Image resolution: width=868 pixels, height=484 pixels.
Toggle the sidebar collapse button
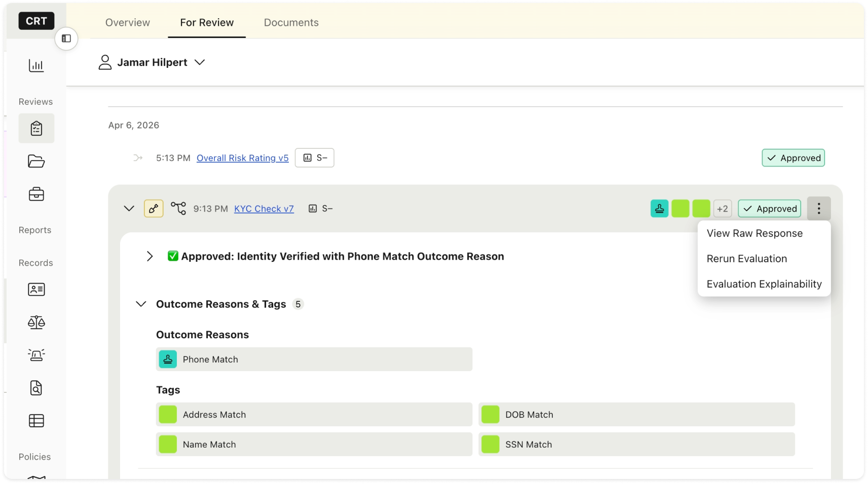coord(66,38)
